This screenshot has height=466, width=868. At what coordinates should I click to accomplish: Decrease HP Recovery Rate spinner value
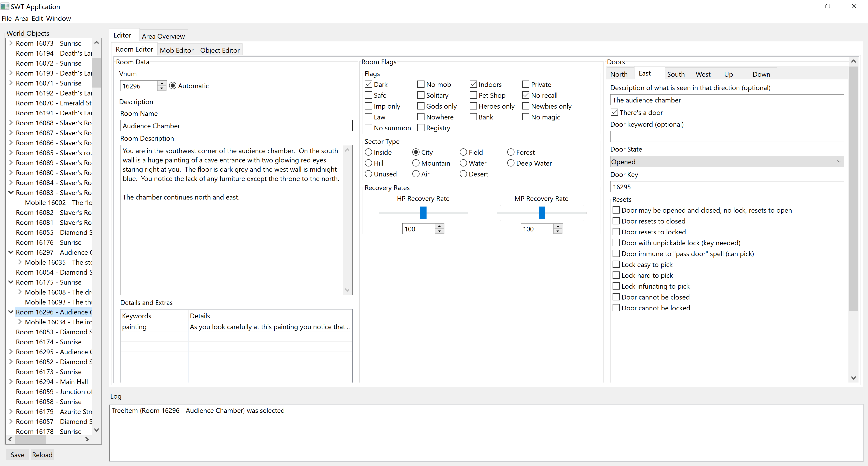pos(439,231)
